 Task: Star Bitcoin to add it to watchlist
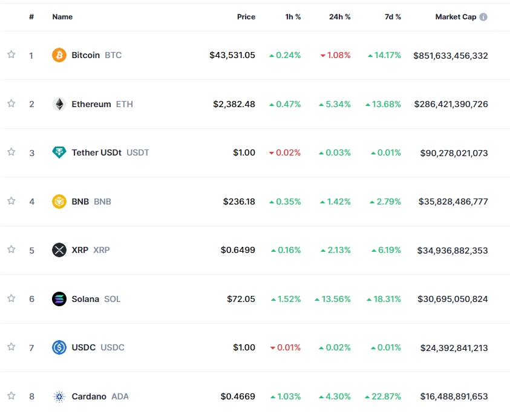(x=11, y=54)
